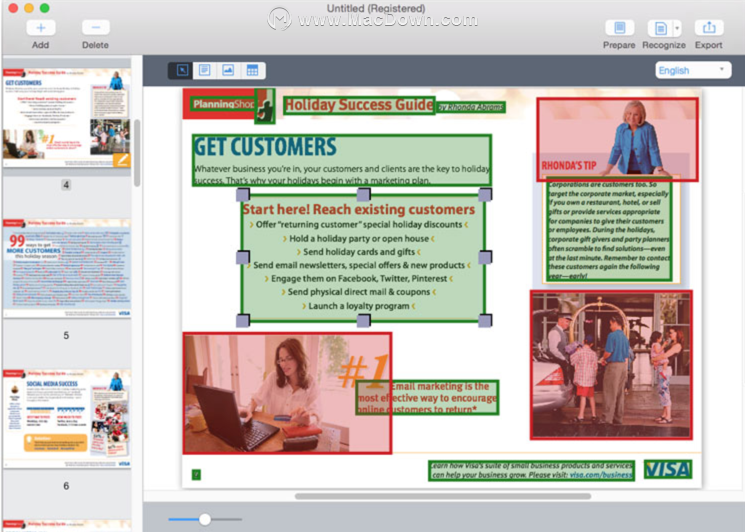Click the right-middle handle of selected zone
The width and height of the screenshot is (745, 532).
485,257
